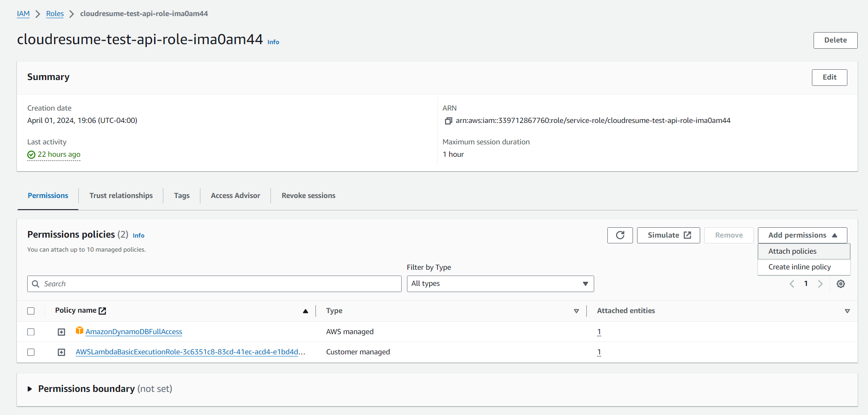Screen dimensions: 868x415
Task: Open the Simulate policy button
Action: pyautogui.click(x=668, y=235)
